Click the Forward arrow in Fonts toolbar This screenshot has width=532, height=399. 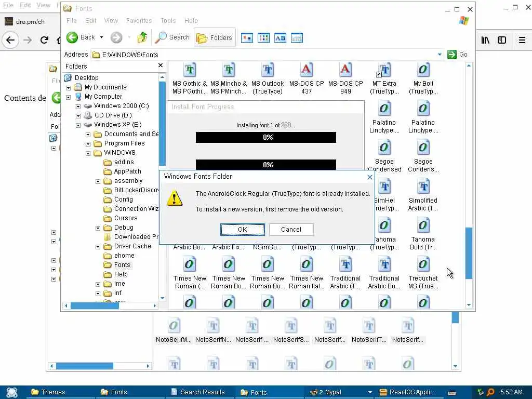click(116, 37)
